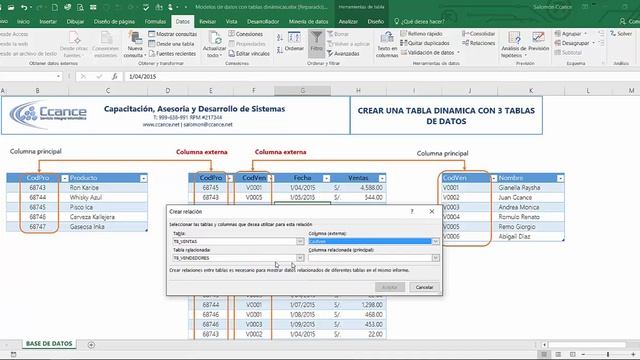Click the help question mark in dialog
Screen dimensions: 640x360
(412, 211)
